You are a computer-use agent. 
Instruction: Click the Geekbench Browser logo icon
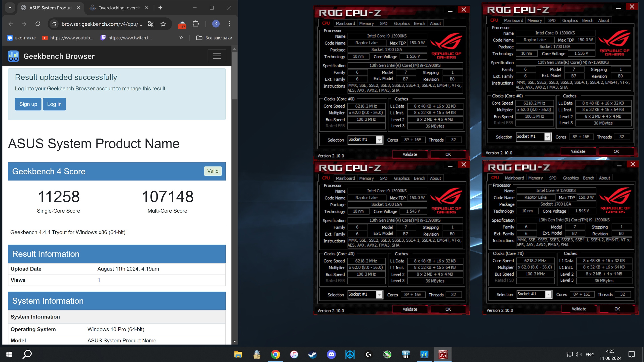click(13, 56)
